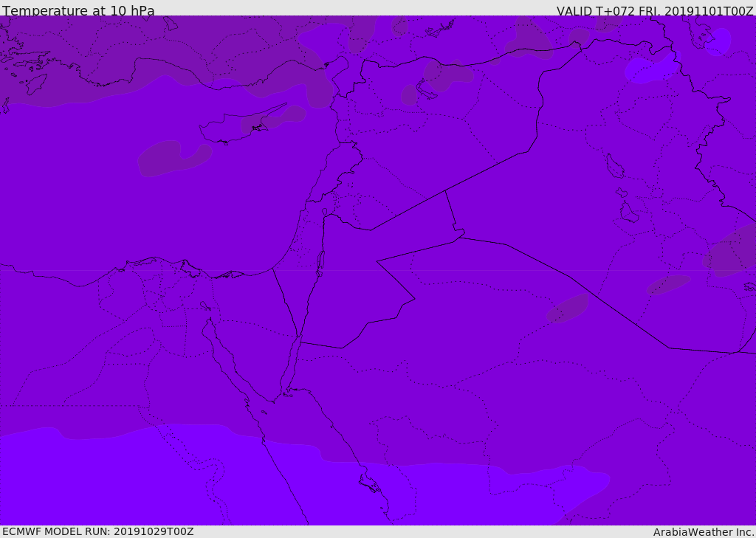756x538 pixels.
Task: Click the 'Temperature at 10 hPa' title
Action: coord(78,10)
